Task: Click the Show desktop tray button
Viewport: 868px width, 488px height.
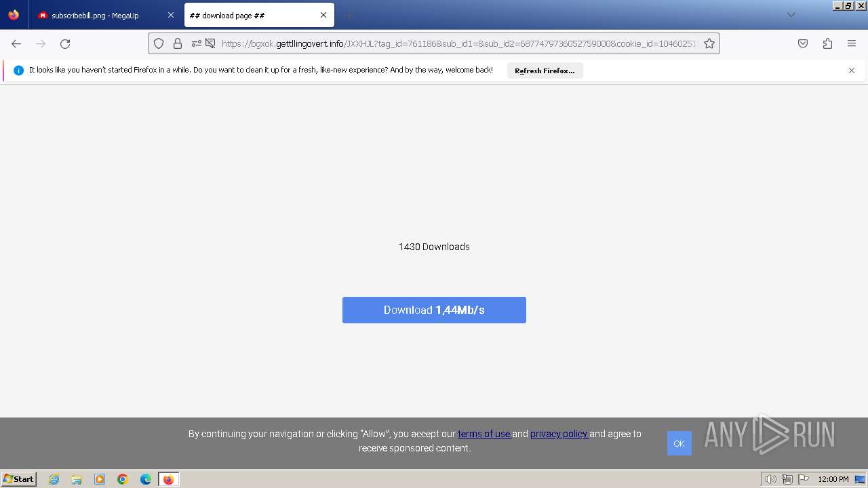Action: point(860,479)
